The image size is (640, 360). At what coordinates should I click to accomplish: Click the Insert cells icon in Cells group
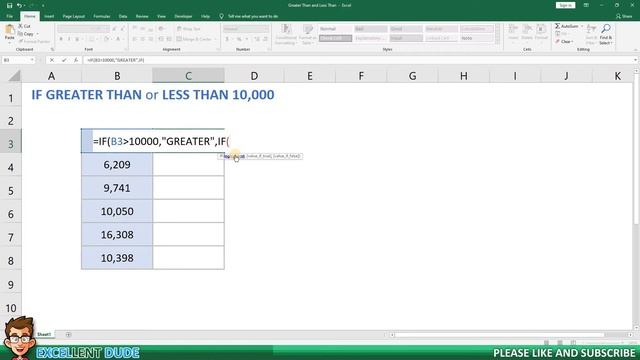pos(513,29)
